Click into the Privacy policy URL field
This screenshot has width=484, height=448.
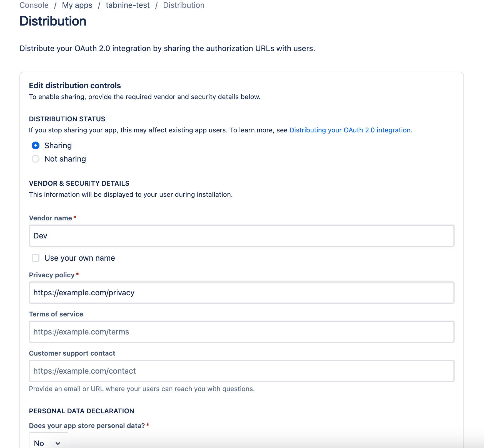click(241, 293)
